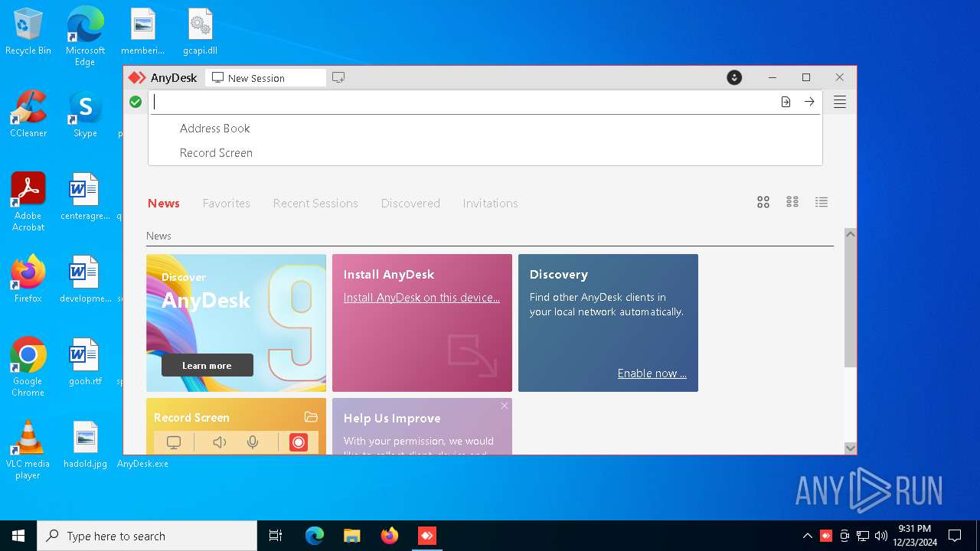Click Install AnyDesk on this device link

(422, 298)
